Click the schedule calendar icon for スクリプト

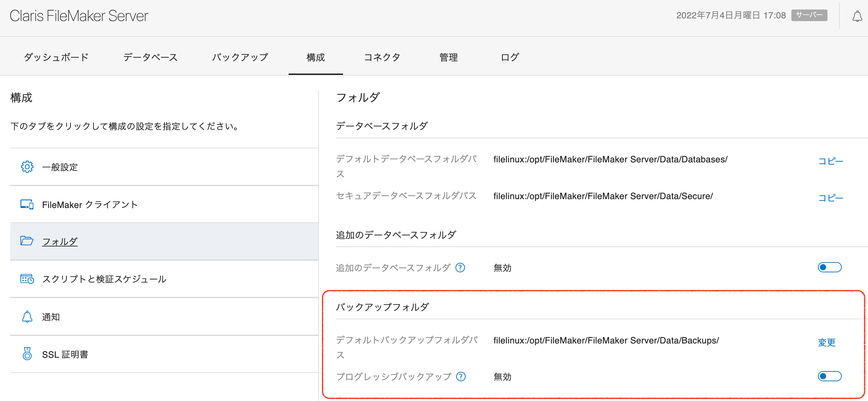point(27,279)
